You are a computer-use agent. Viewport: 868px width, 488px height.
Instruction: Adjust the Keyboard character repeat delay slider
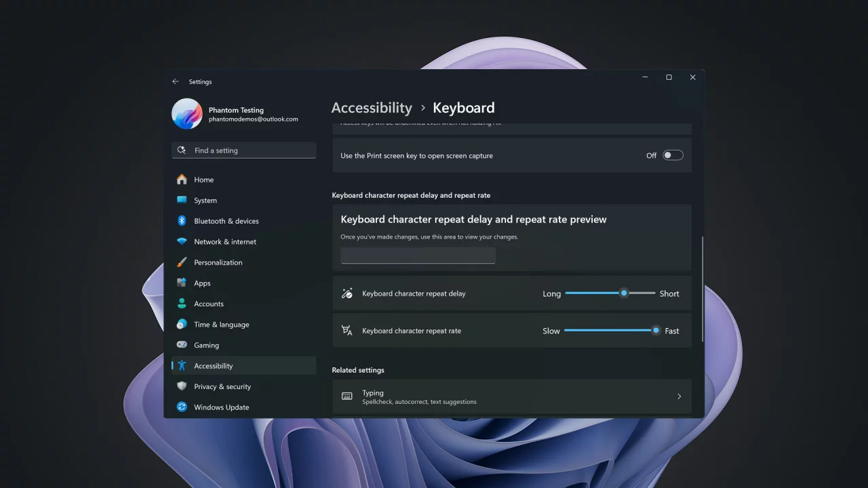point(610,293)
